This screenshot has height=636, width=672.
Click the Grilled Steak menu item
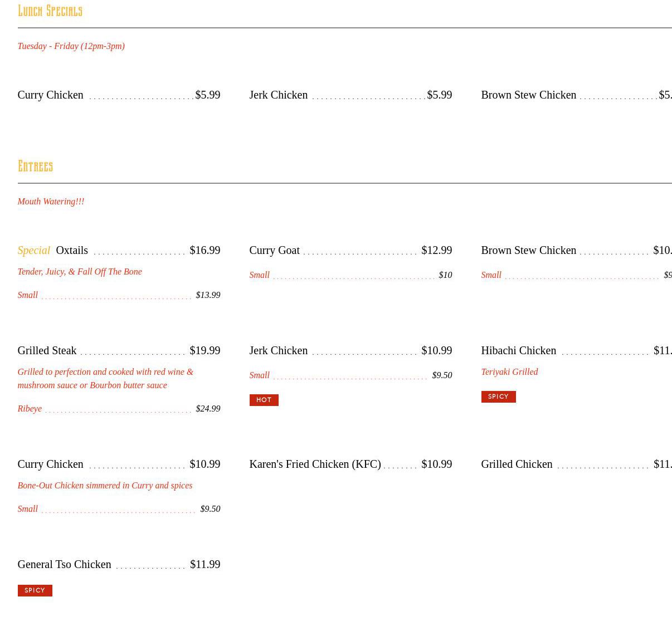(47, 350)
